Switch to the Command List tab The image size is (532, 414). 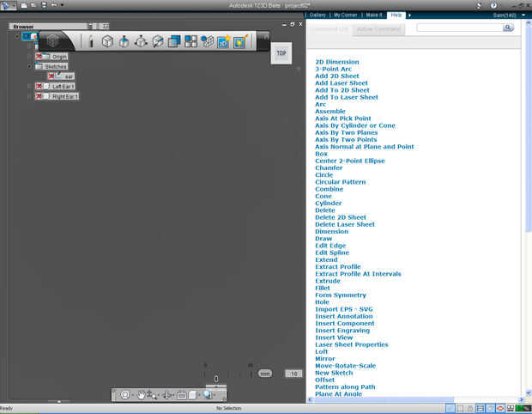point(329,29)
